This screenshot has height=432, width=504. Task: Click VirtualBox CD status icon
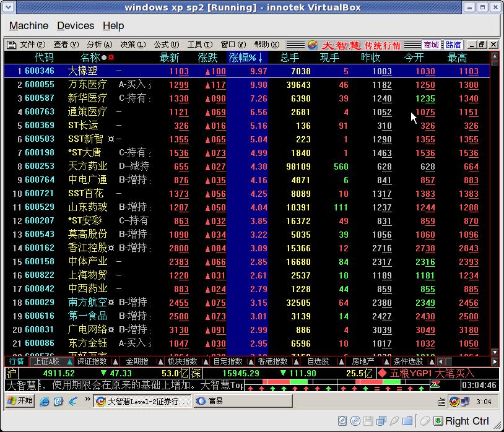point(355,421)
